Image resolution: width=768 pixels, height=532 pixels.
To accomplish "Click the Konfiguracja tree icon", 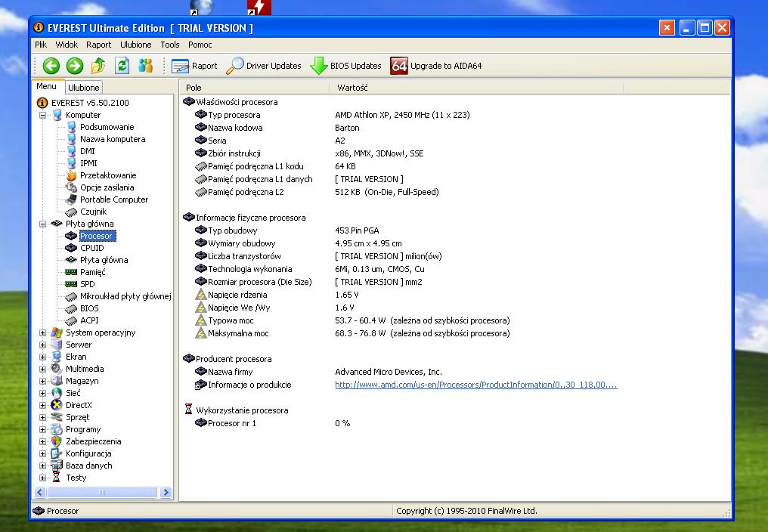I will coord(57,453).
